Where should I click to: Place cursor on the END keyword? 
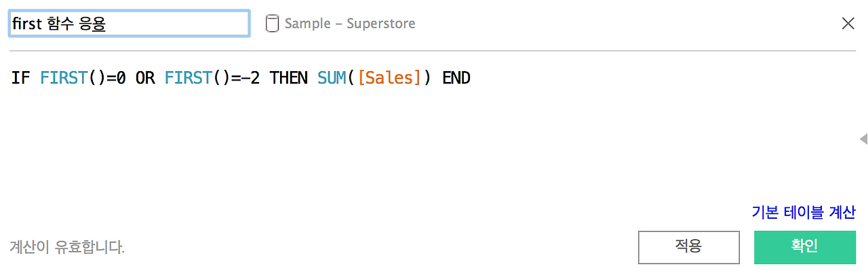pyautogui.click(x=456, y=78)
